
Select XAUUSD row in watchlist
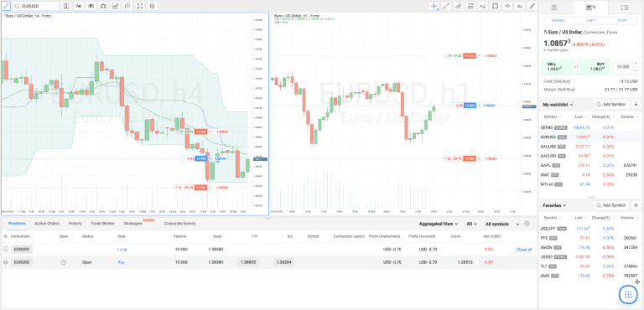(x=590, y=146)
